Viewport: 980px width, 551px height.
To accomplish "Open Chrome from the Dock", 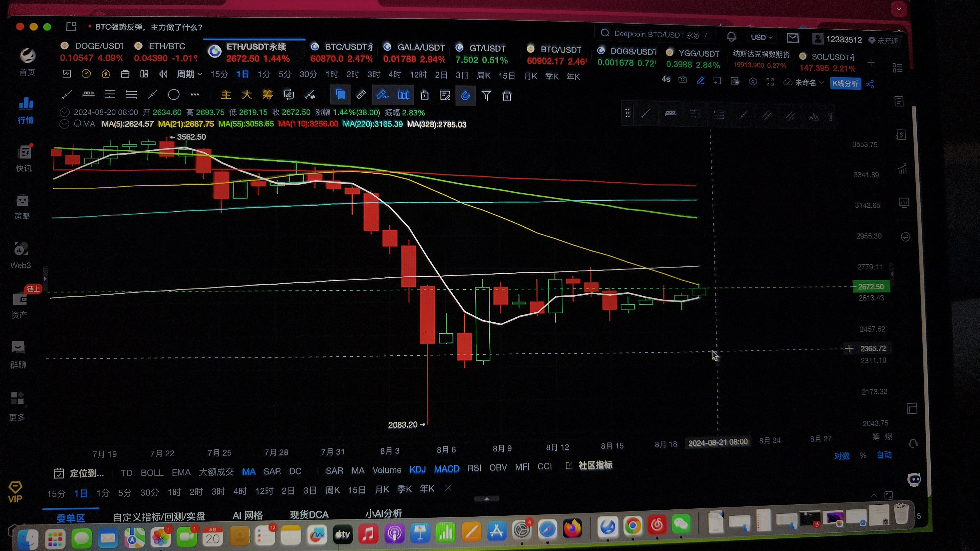I will point(632,526).
